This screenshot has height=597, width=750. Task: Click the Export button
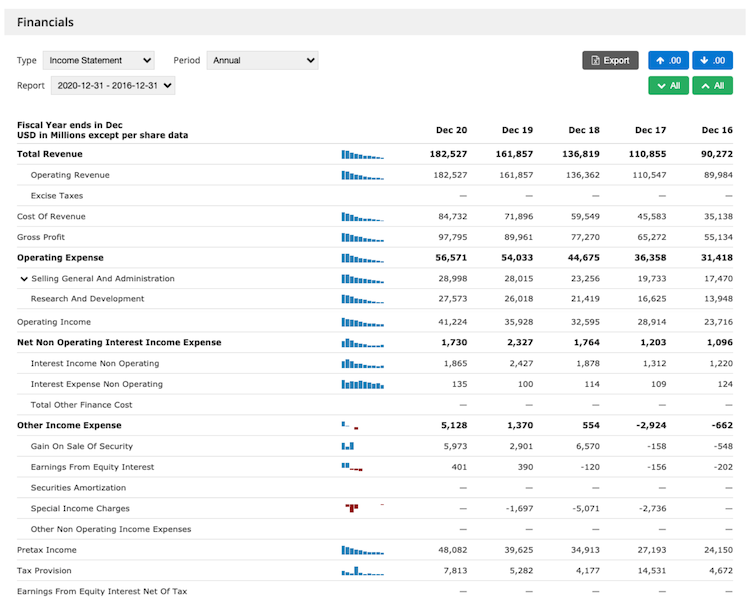pyautogui.click(x=610, y=60)
